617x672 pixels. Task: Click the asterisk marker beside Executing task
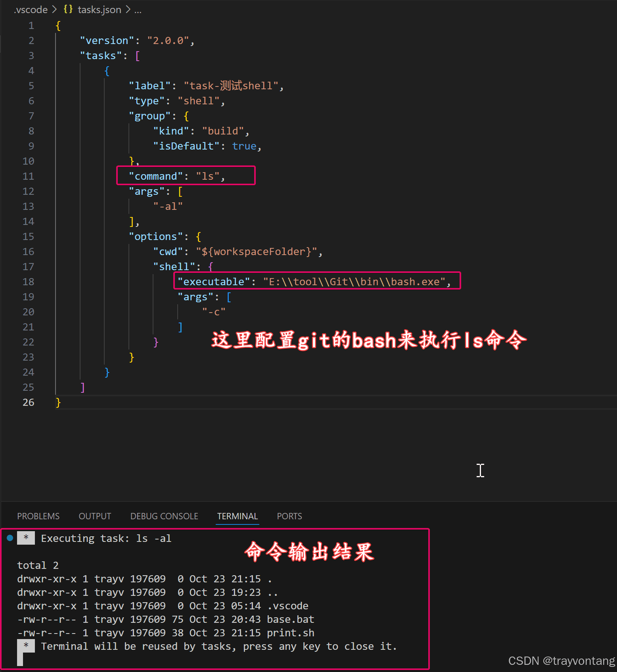pyautogui.click(x=26, y=538)
